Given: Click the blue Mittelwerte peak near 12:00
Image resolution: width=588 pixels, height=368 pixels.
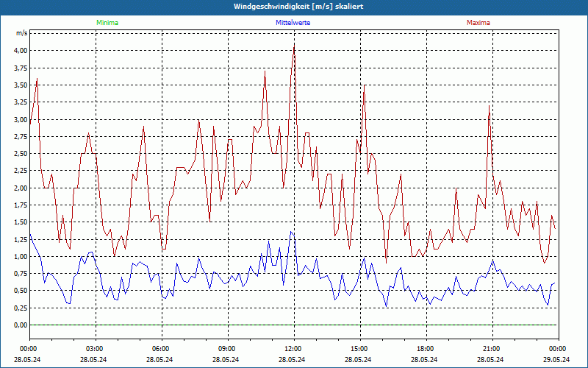Looking at the screenshot, I should (x=291, y=232).
